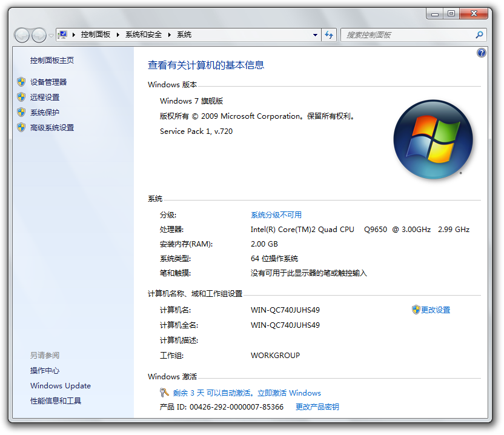
Task: Click the computer icon in the address bar
Action: point(63,35)
